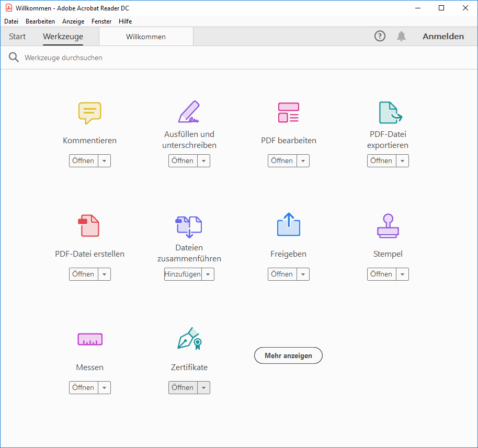This screenshot has width=478, height=448.
Task: Click Öffnen under Kommentieren
Action: tap(84, 160)
